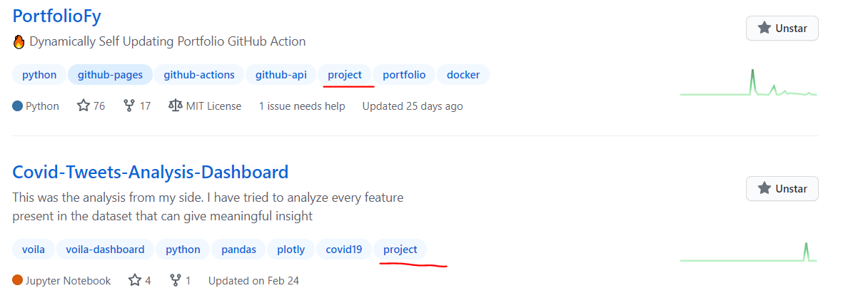The width and height of the screenshot is (868, 308).
Task: Click Covid dashboard's fork icon showing 1
Action: [176, 281]
